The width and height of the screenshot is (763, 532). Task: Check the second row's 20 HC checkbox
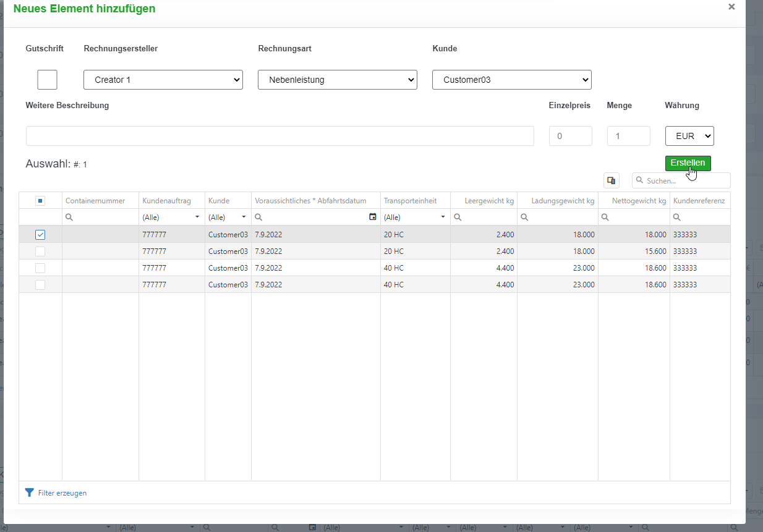point(40,251)
